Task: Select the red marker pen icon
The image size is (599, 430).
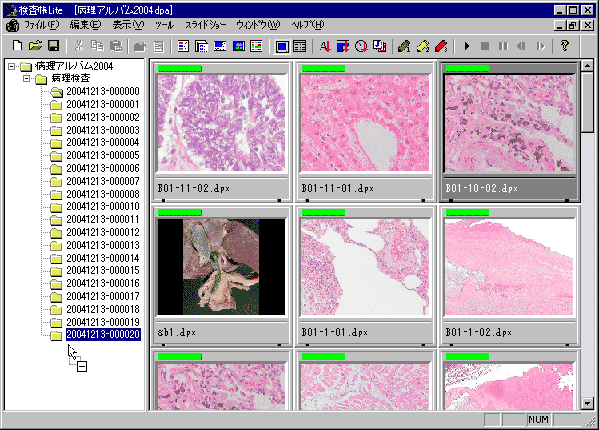Action: coord(441,47)
